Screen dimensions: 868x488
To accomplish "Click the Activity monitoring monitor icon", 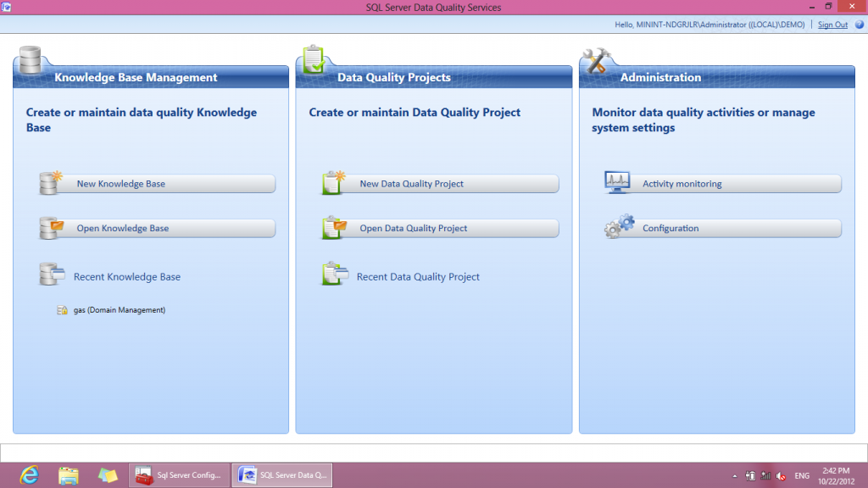I will click(x=617, y=182).
